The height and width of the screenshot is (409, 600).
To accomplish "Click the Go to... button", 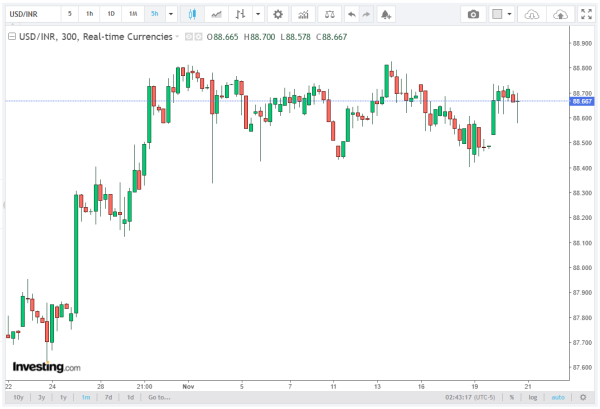I will [x=158, y=398].
